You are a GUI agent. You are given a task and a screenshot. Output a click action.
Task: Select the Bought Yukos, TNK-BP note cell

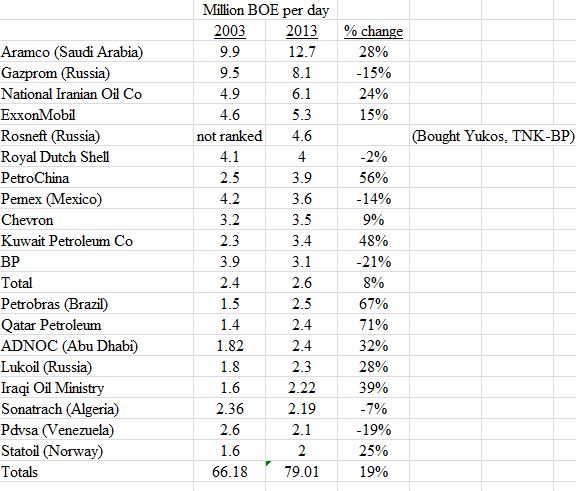point(493,136)
